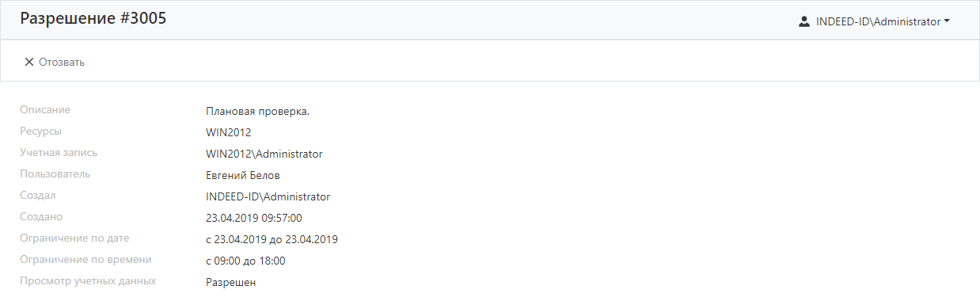Click the user name Евгений Белов
Image resolution: width=980 pixels, height=301 pixels.
click(243, 175)
